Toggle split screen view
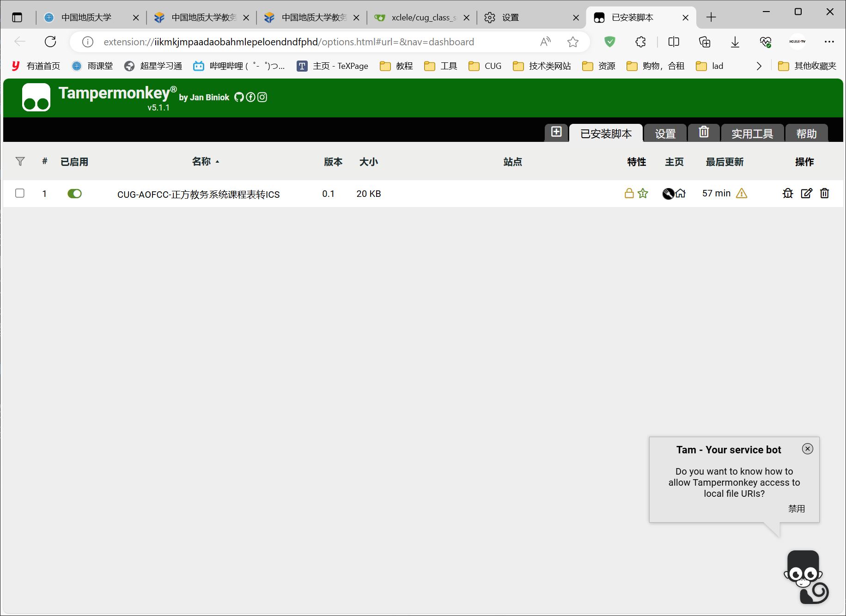 (674, 42)
